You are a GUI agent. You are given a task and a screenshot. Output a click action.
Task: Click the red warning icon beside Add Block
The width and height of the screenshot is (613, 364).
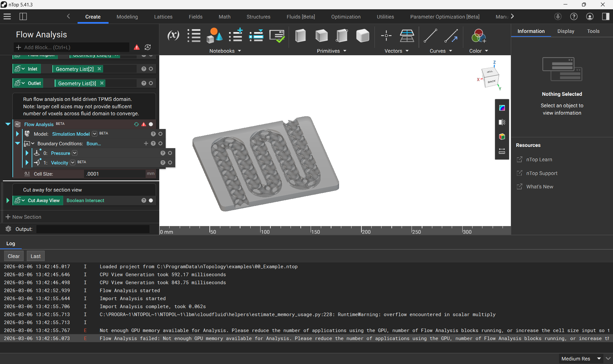click(137, 47)
